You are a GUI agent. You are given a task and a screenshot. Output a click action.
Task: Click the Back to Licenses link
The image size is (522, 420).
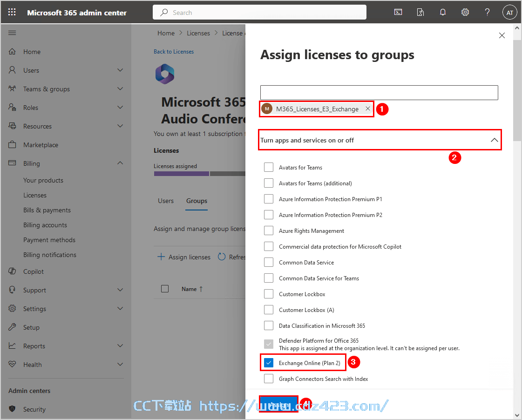click(x=174, y=52)
